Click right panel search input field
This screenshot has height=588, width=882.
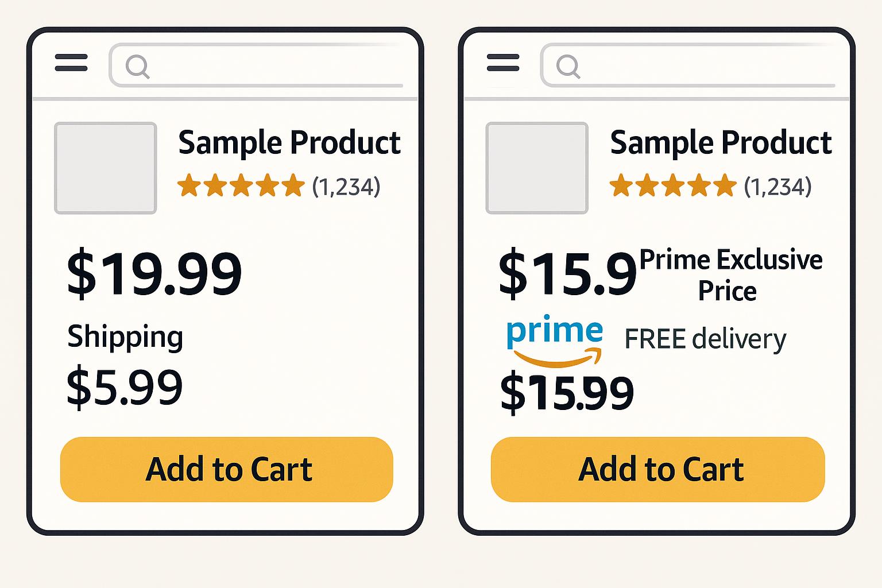701,65
